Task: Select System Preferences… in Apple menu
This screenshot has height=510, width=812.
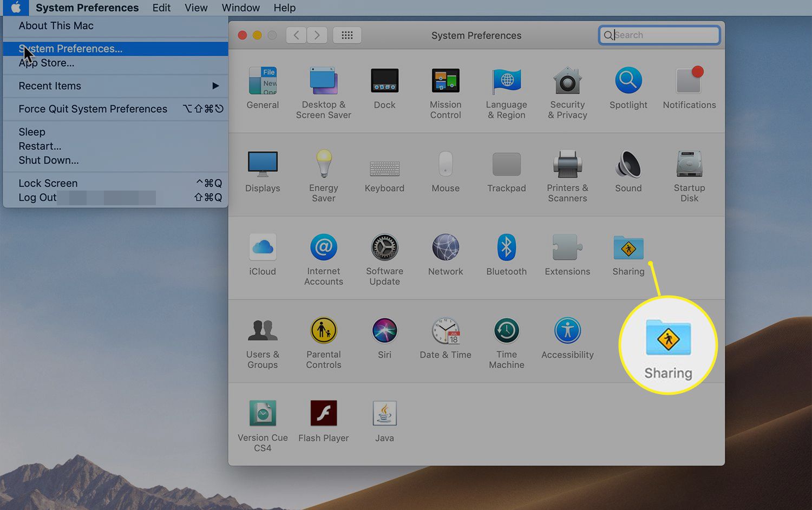Action: (x=115, y=49)
